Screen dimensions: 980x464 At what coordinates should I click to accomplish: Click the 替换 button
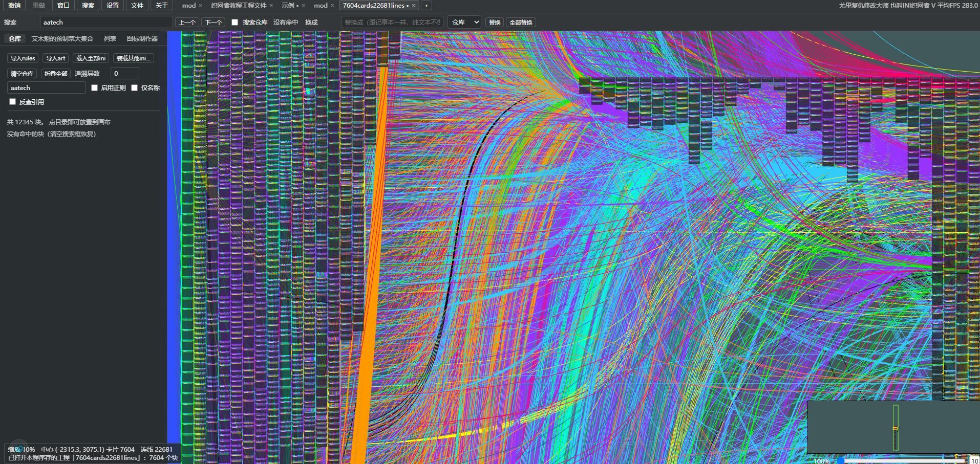[495, 23]
